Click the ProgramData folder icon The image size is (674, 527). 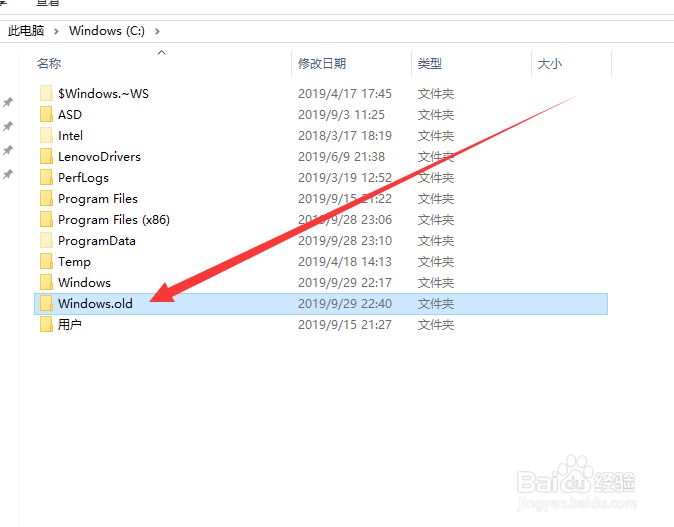coord(46,241)
